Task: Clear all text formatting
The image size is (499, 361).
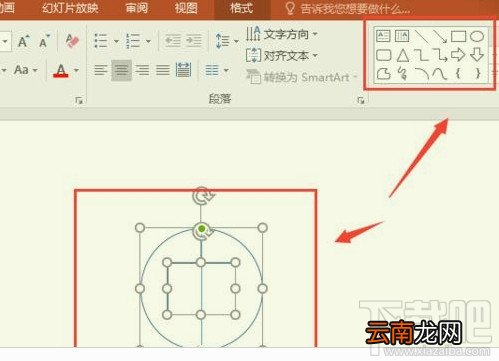Action: (x=72, y=41)
